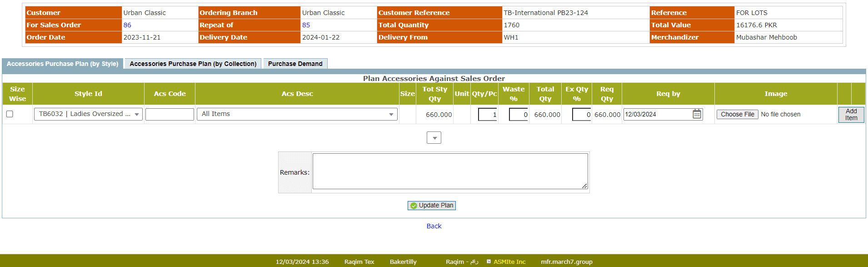Click inside the Remarks text area
The width and height of the screenshot is (868, 267).
(x=450, y=171)
